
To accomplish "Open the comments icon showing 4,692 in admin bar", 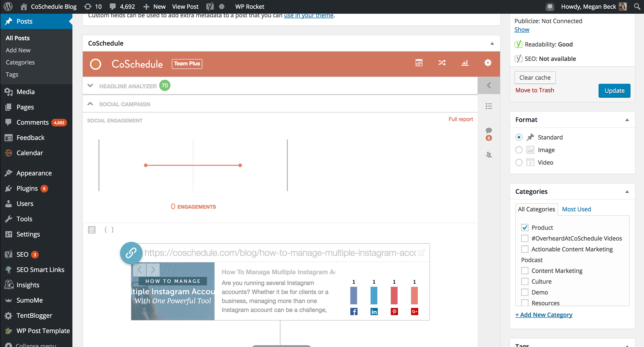I will (x=122, y=6).
